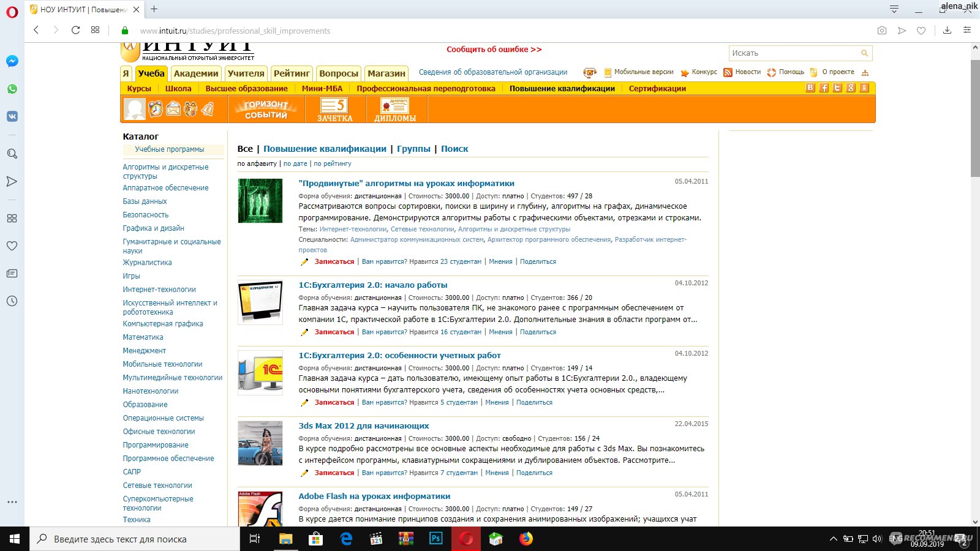
Task: Open the Windows Start menu
Action: pos(15,539)
